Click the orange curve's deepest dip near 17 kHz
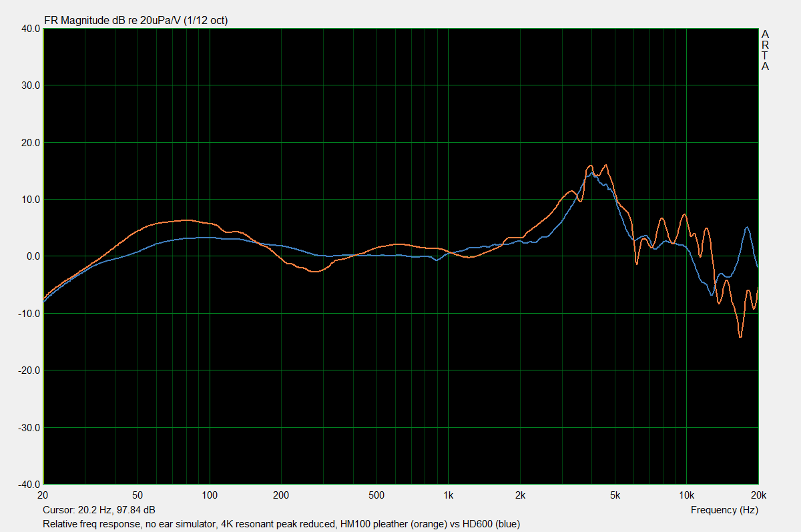 pyautogui.click(x=740, y=337)
